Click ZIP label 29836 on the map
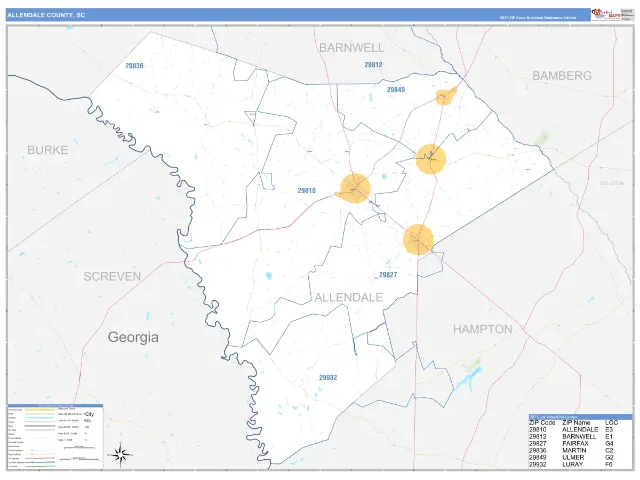This screenshot has height=480, width=640. 134,65
